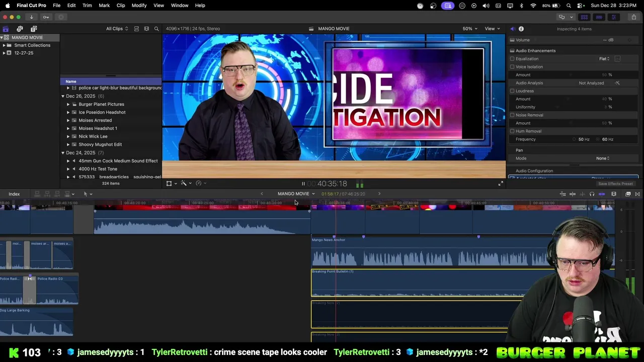
Task: Open the Pan Mode None dropdown
Action: (603, 158)
